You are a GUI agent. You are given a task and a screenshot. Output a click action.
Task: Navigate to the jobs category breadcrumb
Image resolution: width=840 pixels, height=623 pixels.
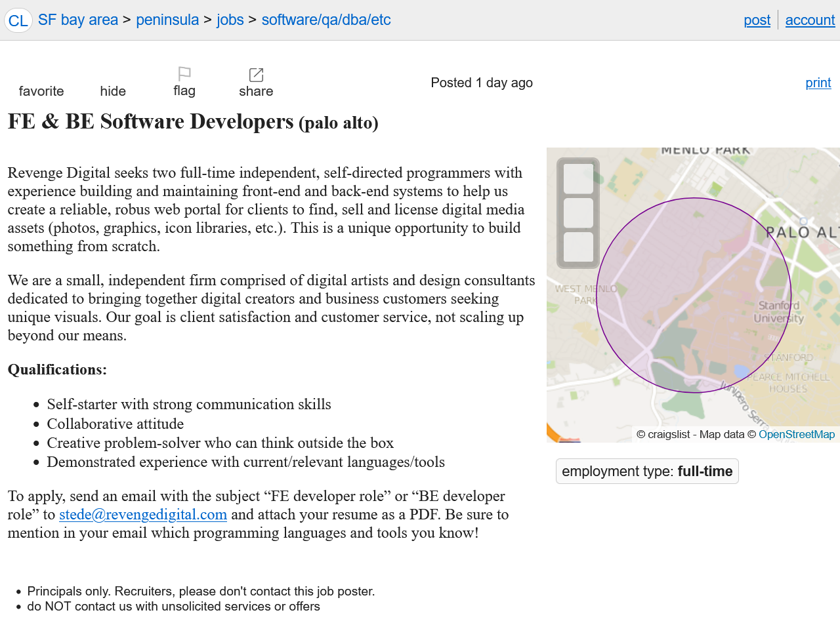[230, 20]
